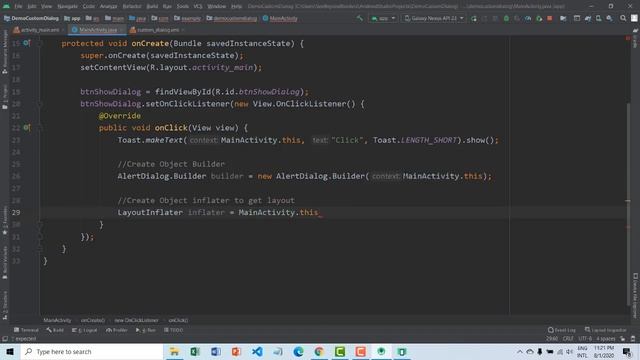The image size is (640, 360).
Task: Click DemoCustomDialog in the navigation breadcrumb
Action: click(x=31, y=18)
